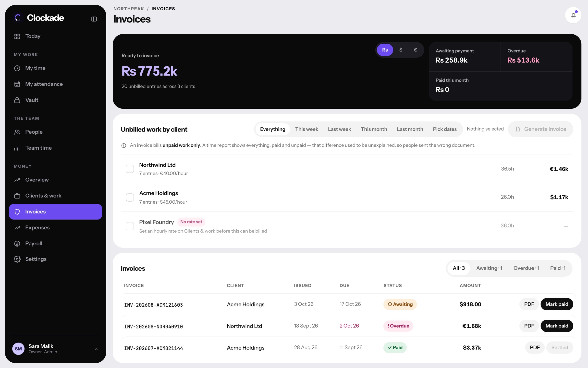Open My attendance calendar icon
This screenshot has width=588, height=368.
click(x=17, y=84)
